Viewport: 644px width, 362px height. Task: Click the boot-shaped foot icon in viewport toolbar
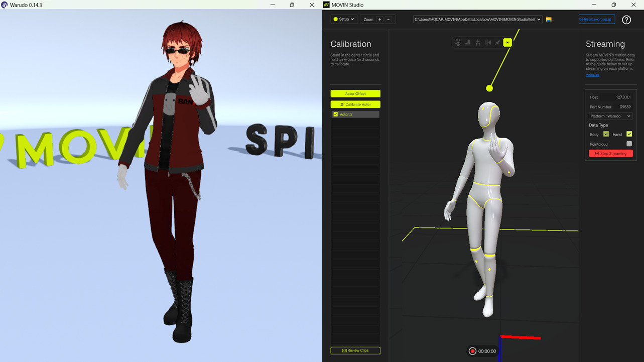point(468,43)
